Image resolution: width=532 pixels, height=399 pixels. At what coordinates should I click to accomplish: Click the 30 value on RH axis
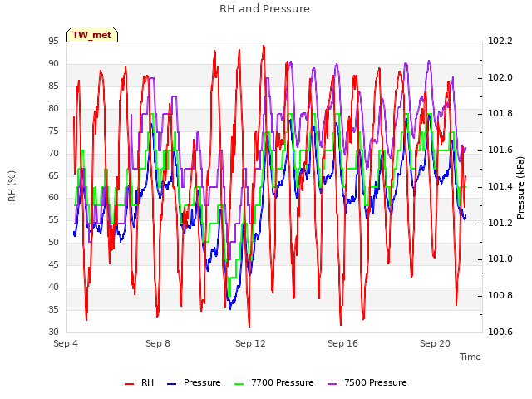coord(53,332)
